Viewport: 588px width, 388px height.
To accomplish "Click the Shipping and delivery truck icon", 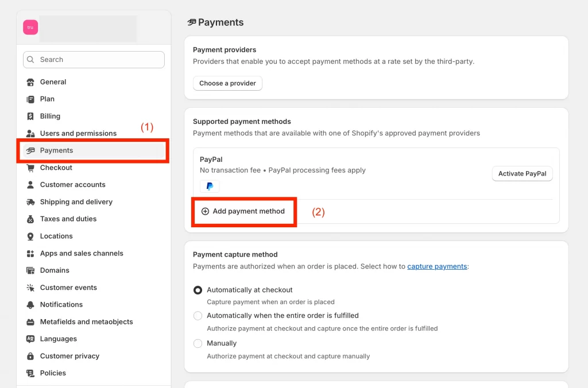I will [x=30, y=202].
